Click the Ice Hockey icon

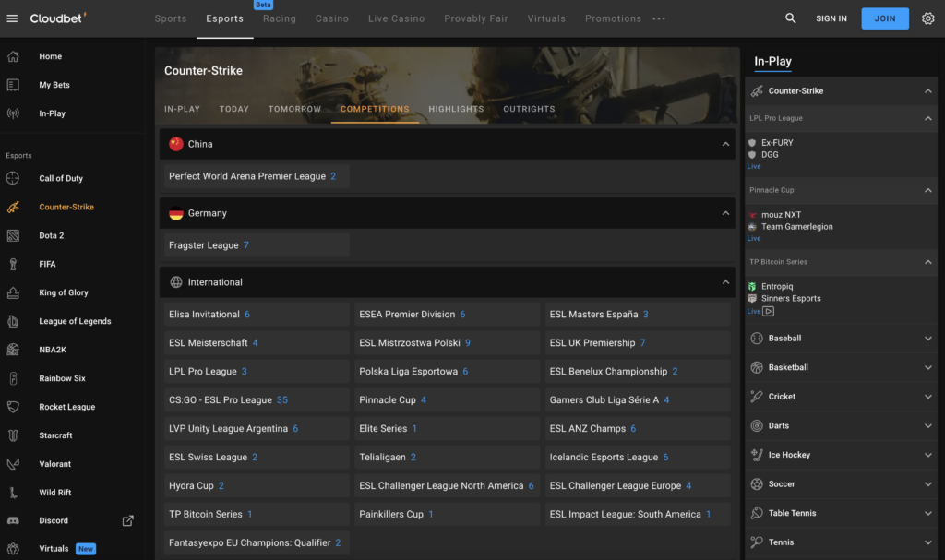pos(757,455)
